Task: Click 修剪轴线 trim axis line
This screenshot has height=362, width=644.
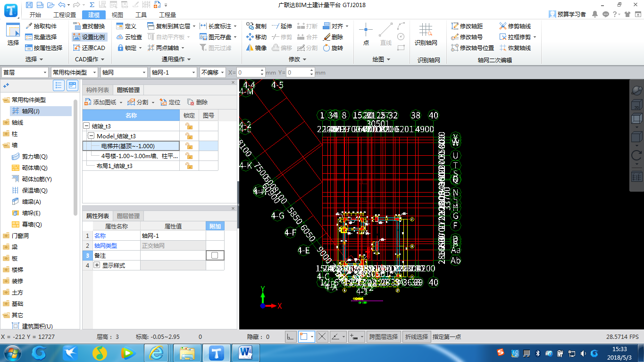Action: [515, 26]
